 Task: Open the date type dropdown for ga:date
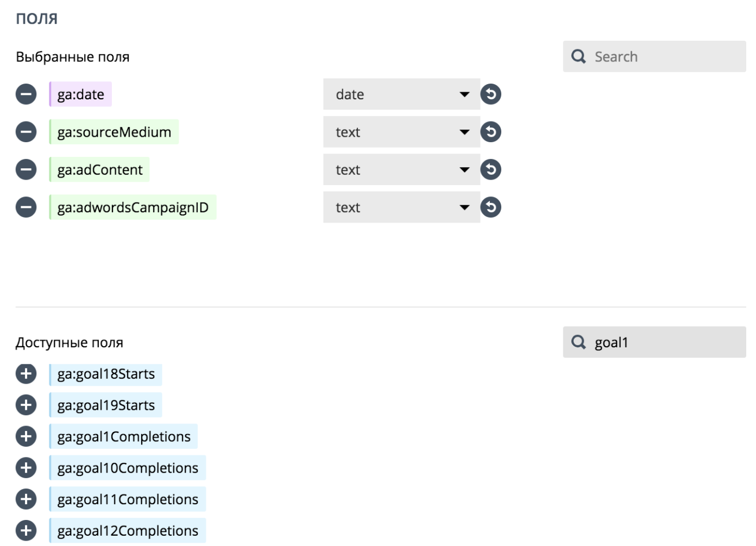click(401, 94)
